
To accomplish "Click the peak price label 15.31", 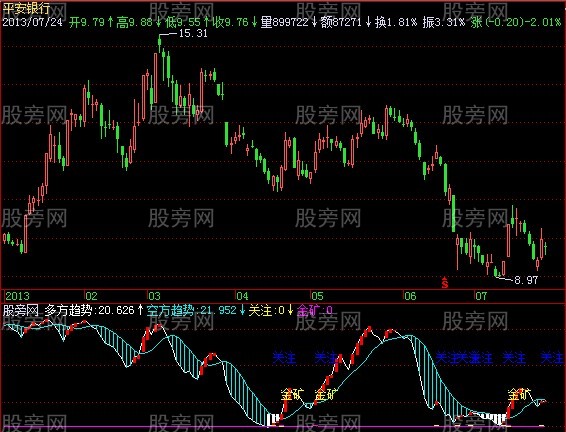I will click(x=193, y=34).
